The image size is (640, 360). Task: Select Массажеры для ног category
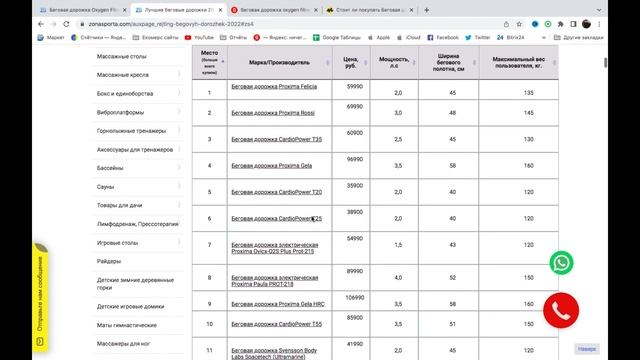(123, 344)
